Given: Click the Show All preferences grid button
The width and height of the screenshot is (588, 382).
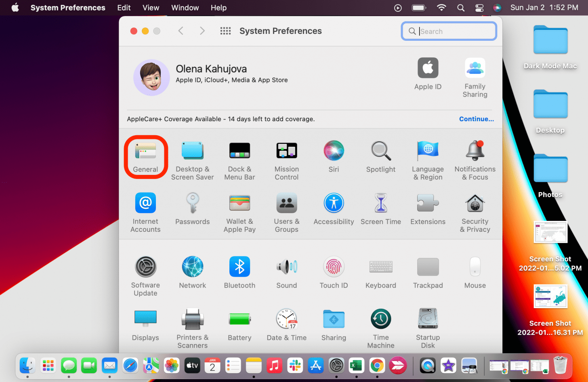Looking at the screenshot, I should point(225,31).
